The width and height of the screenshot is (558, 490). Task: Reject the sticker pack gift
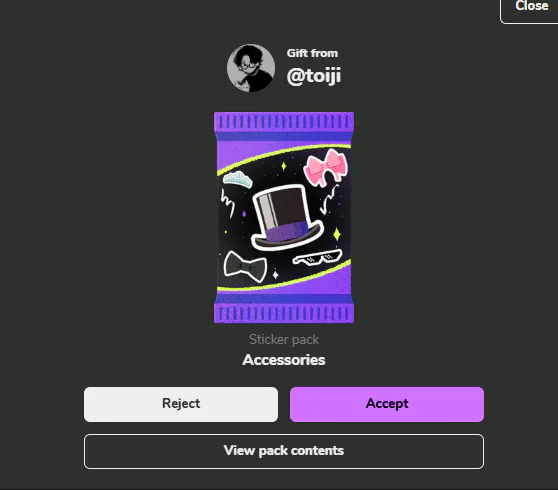point(181,404)
